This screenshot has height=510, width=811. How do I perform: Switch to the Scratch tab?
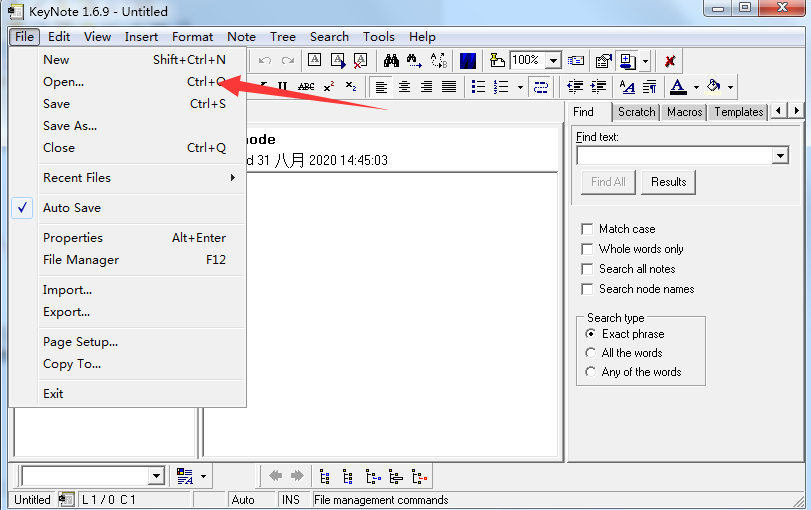pyautogui.click(x=636, y=112)
